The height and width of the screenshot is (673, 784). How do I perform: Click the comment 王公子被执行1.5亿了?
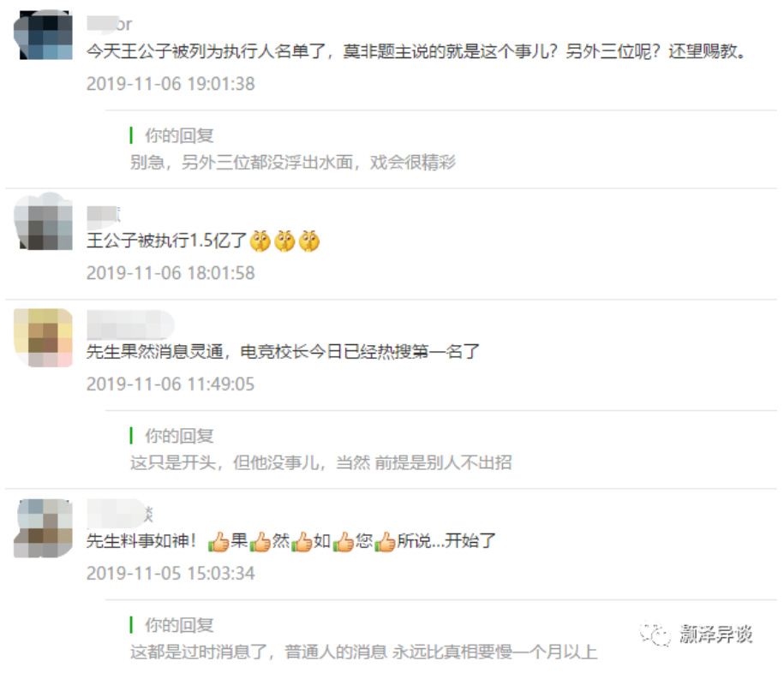coord(166,241)
